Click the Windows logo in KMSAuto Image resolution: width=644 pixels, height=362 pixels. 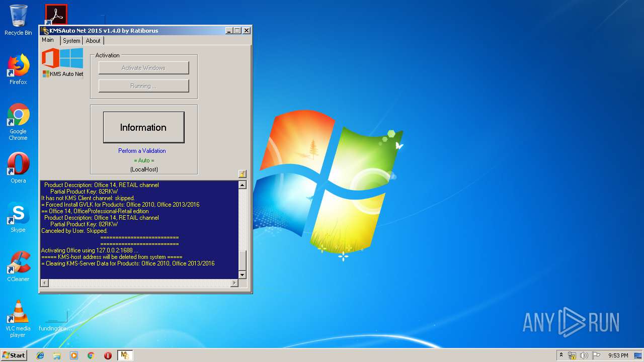click(72, 58)
